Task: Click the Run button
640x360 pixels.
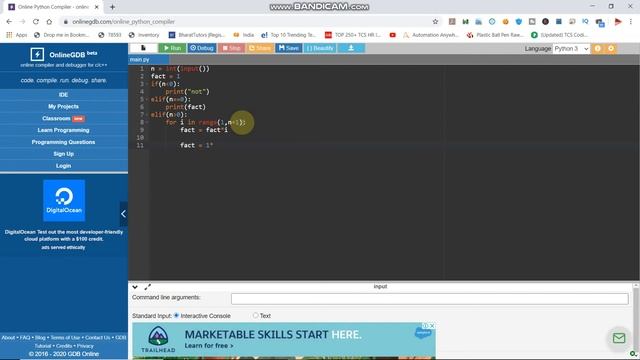Action: (x=172, y=48)
